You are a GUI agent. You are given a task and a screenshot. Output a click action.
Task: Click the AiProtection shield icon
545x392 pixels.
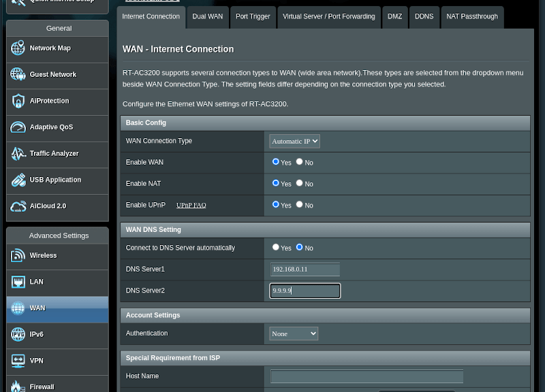tap(18, 101)
